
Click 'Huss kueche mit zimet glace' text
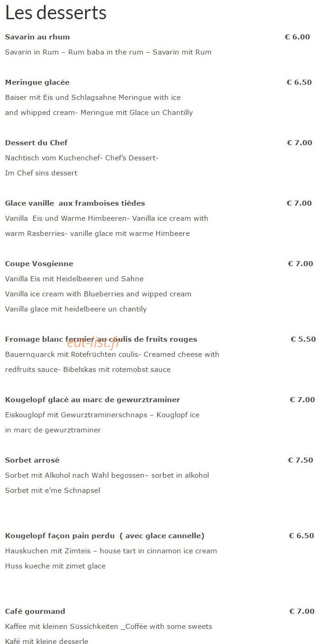coord(55,566)
